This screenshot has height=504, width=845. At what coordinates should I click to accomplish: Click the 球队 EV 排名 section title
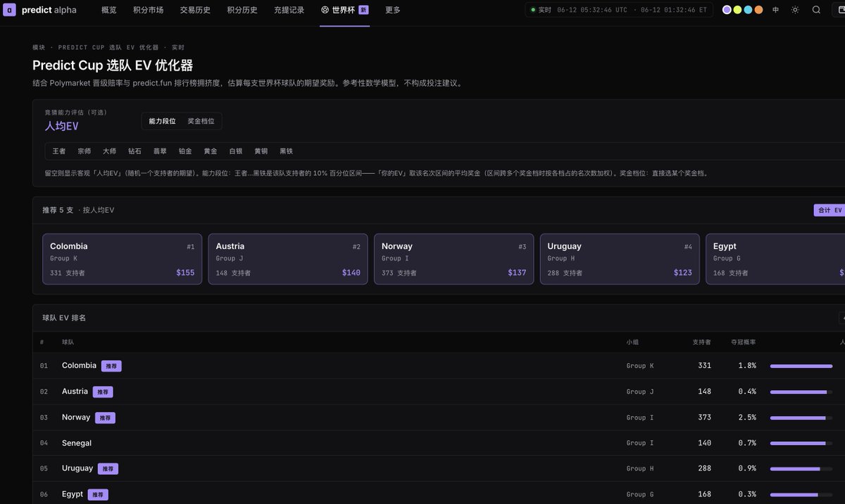[x=64, y=317]
